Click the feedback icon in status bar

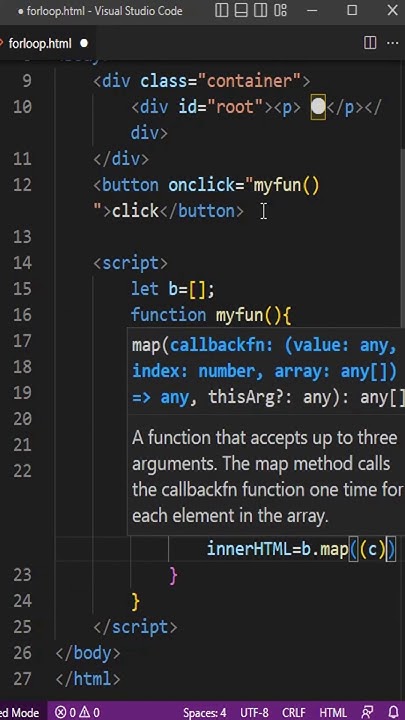click(x=368, y=712)
